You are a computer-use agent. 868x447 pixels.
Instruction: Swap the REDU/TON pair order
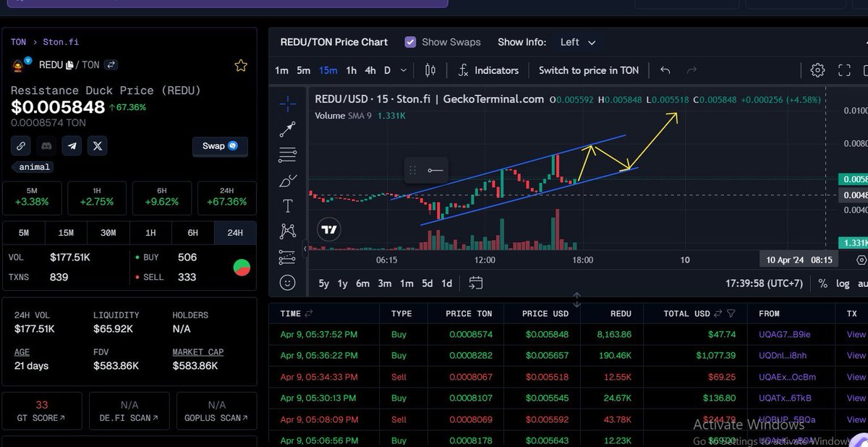pyautogui.click(x=111, y=65)
